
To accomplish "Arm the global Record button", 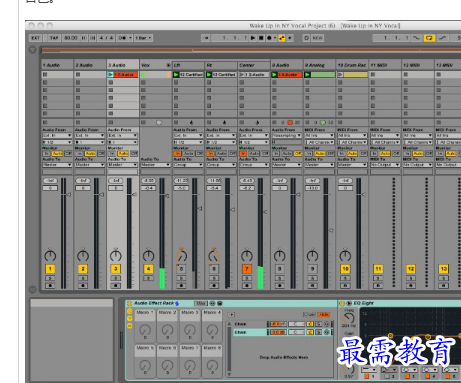I will coord(269,38).
